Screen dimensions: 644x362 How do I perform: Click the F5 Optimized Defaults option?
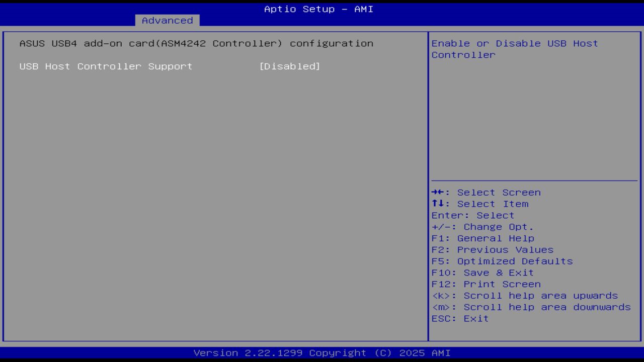(501, 261)
